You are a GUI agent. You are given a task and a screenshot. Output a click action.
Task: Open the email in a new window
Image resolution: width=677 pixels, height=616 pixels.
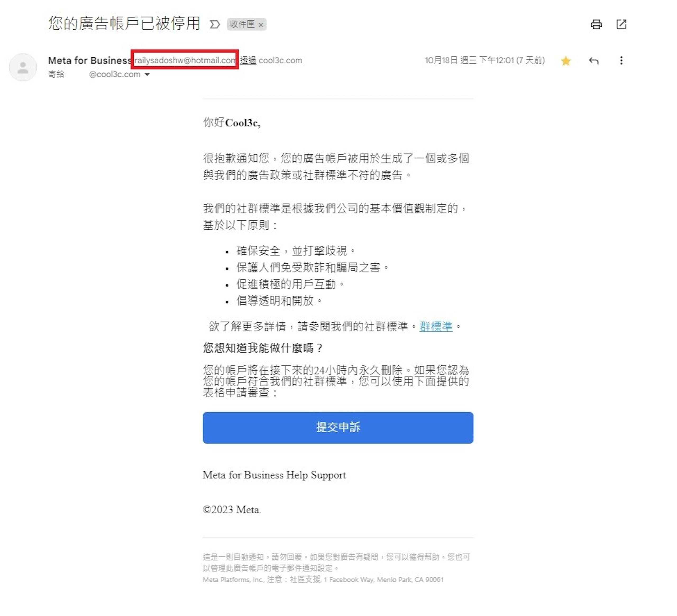621,24
